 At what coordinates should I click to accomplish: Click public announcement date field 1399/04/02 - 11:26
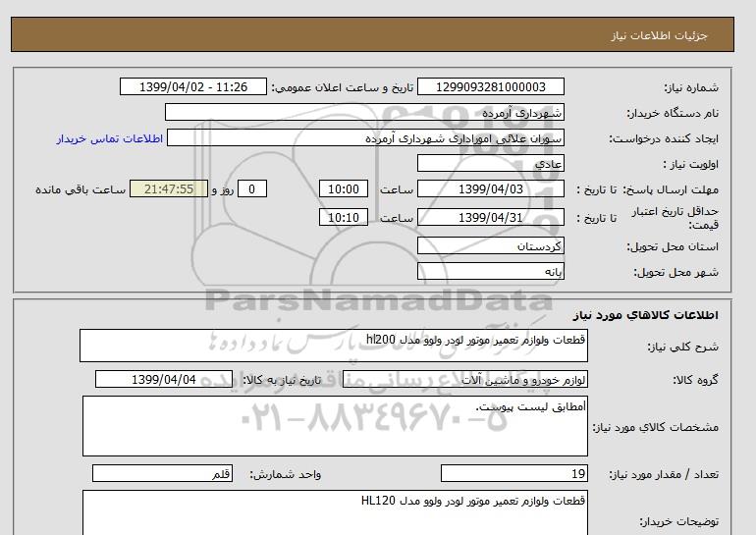[192, 86]
